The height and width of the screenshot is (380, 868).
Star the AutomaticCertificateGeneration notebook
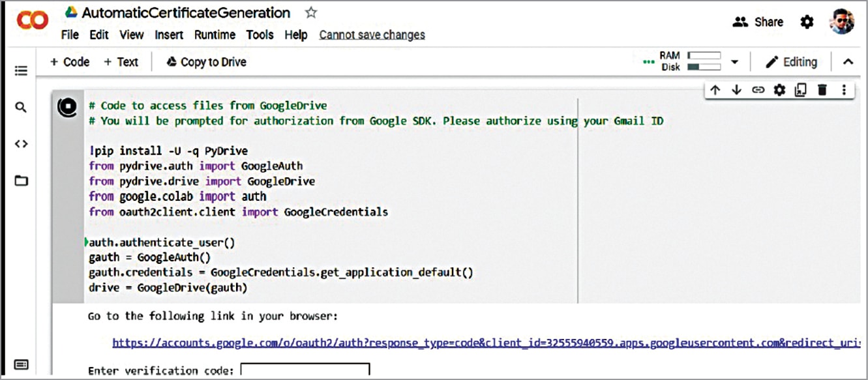point(312,13)
